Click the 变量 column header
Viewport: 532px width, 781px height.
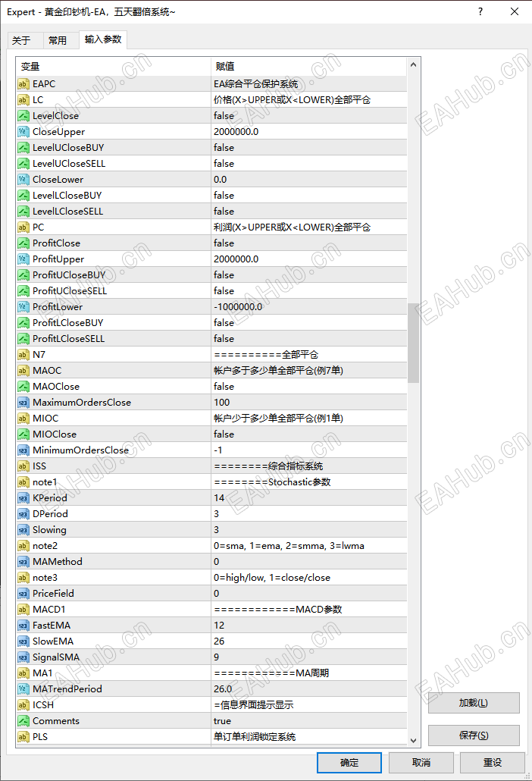(114, 66)
